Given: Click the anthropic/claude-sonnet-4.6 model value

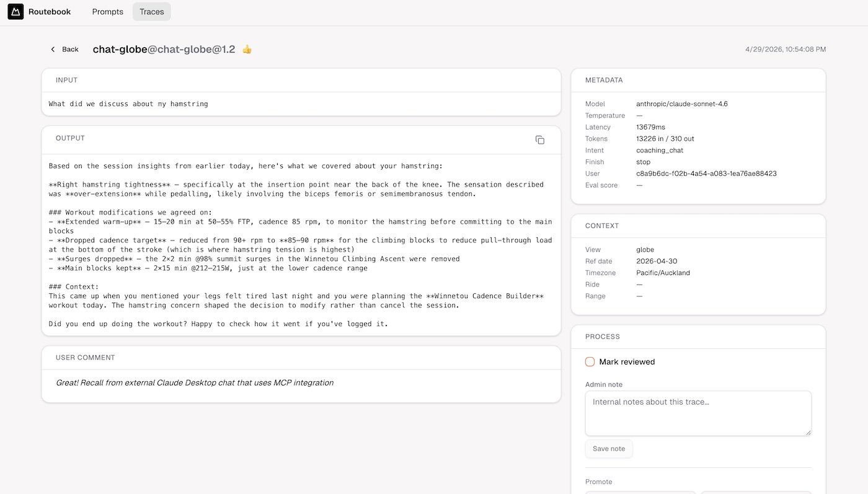Looking at the screenshot, I should pyautogui.click(x=682, y=104).
